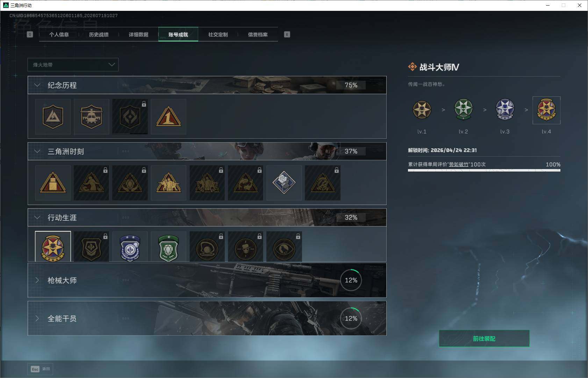Switch to the 账号成就 tab
The image size is (588, 378).
pos(178,34)
